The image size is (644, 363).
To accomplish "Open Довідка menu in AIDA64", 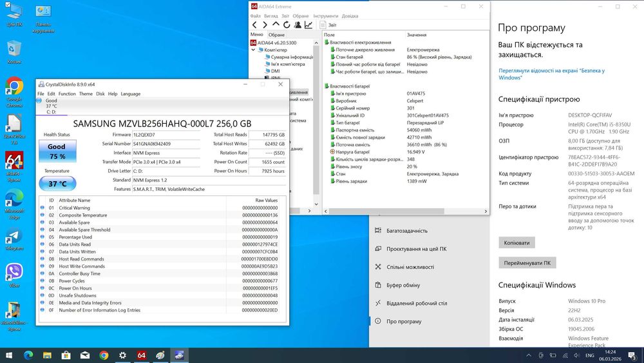I will pos(350,16).
